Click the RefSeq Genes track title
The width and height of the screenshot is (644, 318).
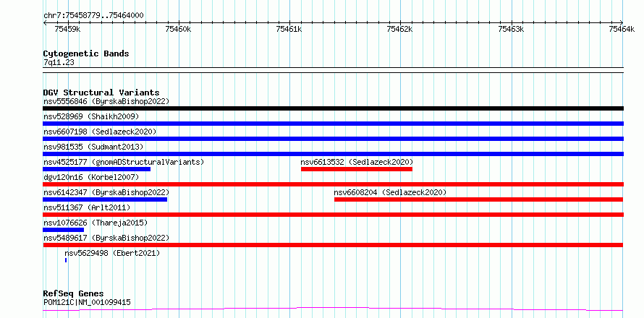tap(73, 294)
